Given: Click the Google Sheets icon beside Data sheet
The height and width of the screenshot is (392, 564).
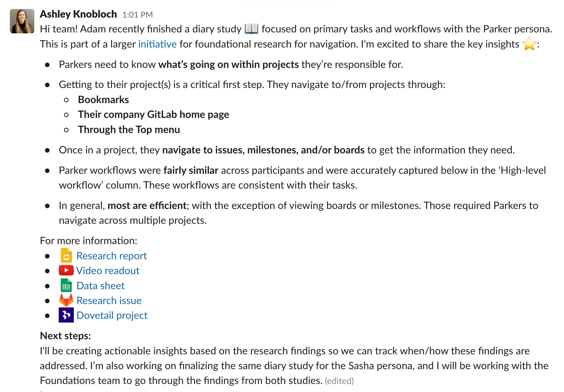Looking at the screenshot, I should tap(66, 285).
